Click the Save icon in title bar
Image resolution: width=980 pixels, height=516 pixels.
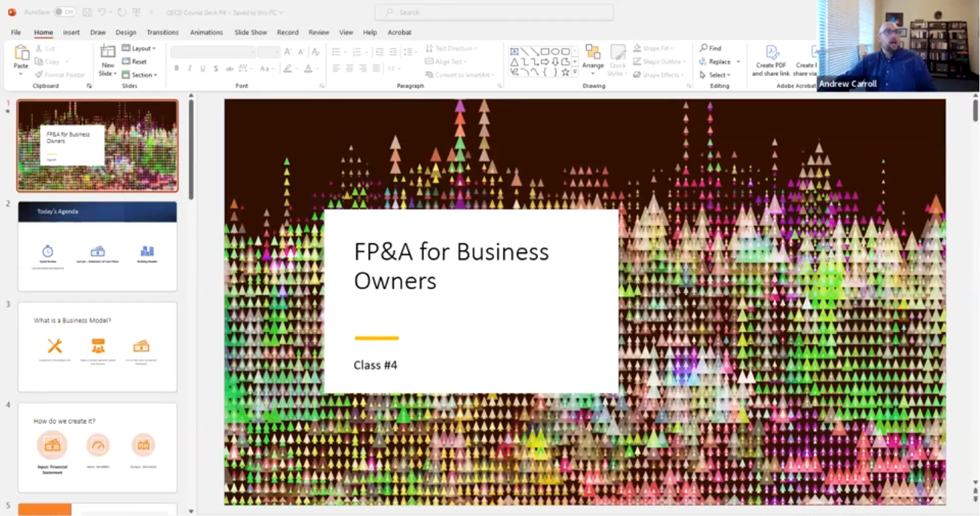(x=88, y=12)
